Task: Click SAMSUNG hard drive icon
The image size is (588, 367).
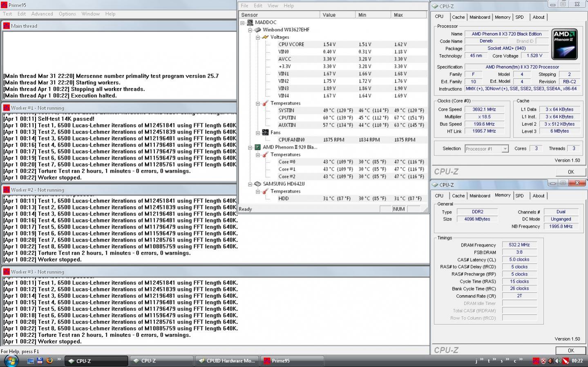Action: pos(257,184)
